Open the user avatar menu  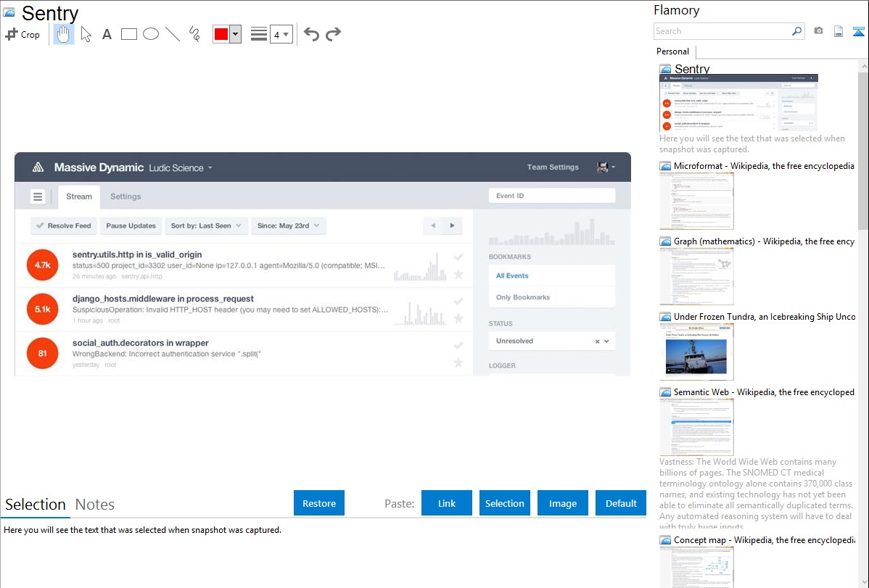click(x=606, y=167)
